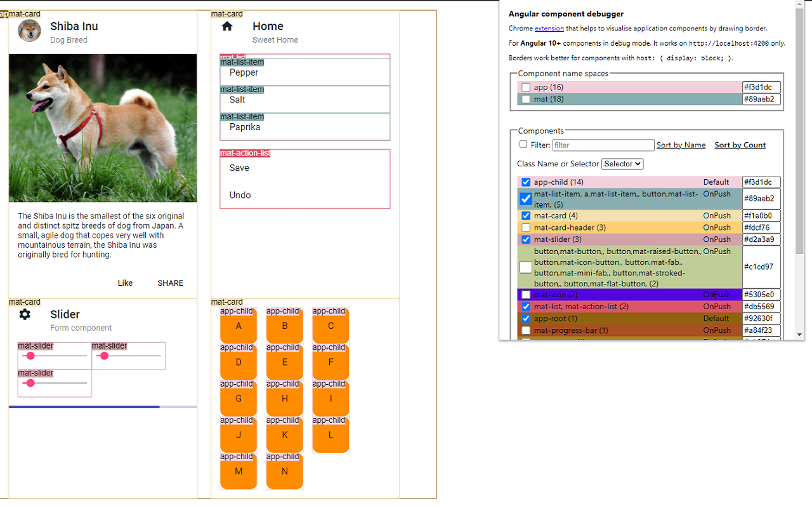Screen dimensions: 812x508
Task: Check the "mat" namespace checkbox
Action: click(525, 99)
